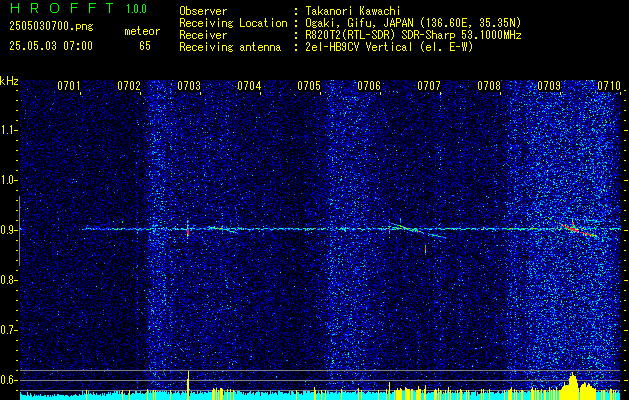
Task: Click the Receiving antenna 2el-HB9CV text
Action: click(x=389, y=47)
